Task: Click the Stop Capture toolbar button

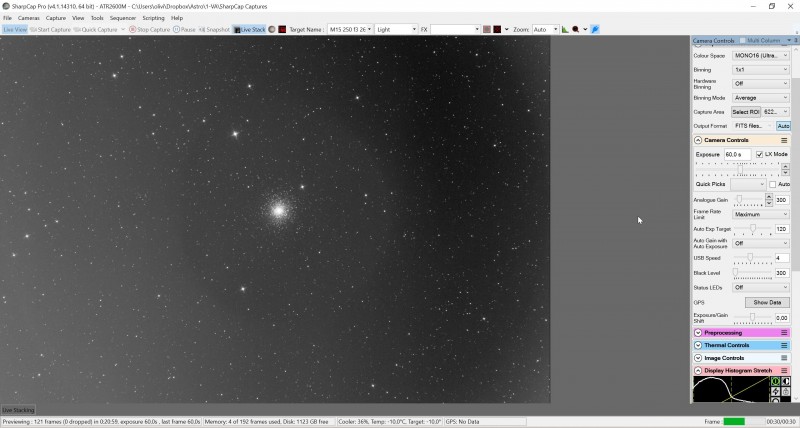Action: (149, 30)
